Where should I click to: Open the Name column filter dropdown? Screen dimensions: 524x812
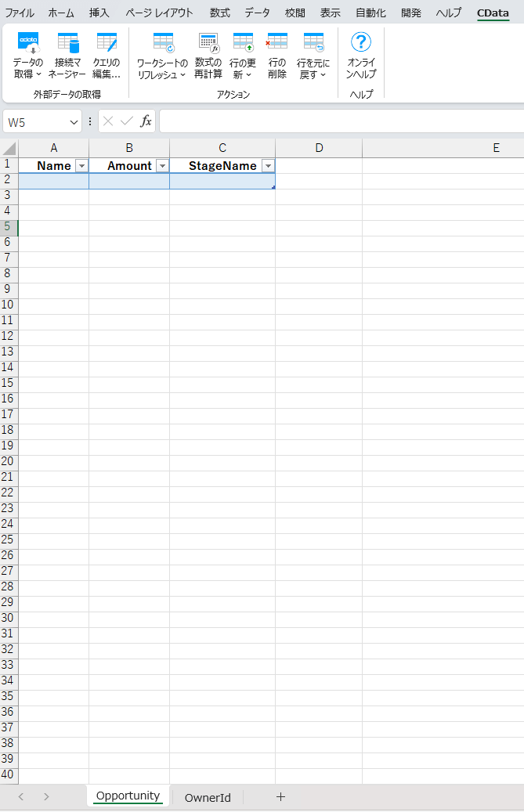tap(81, 166)
